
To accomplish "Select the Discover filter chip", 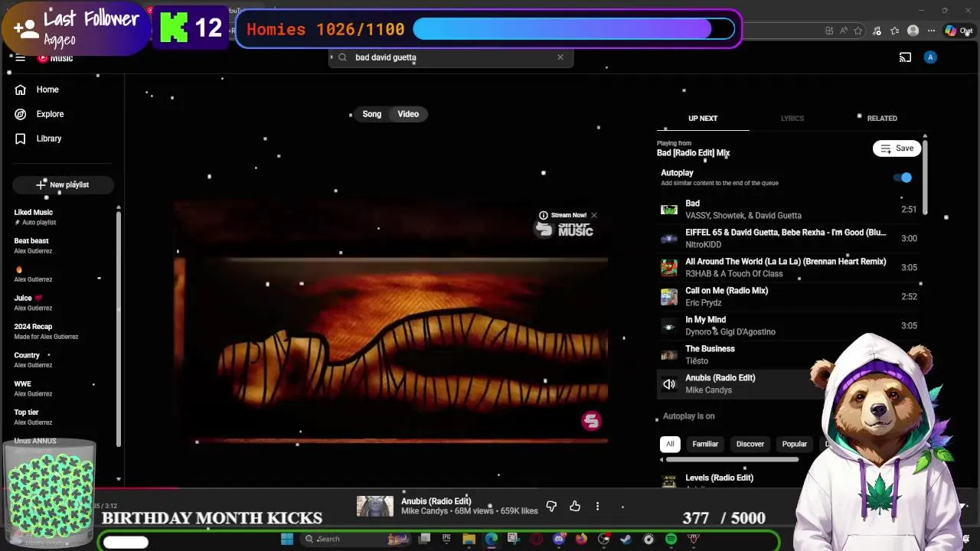I will pos(750,444).
